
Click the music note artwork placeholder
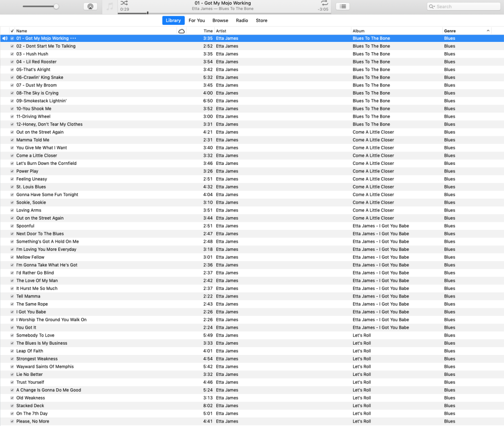[110, 6]
